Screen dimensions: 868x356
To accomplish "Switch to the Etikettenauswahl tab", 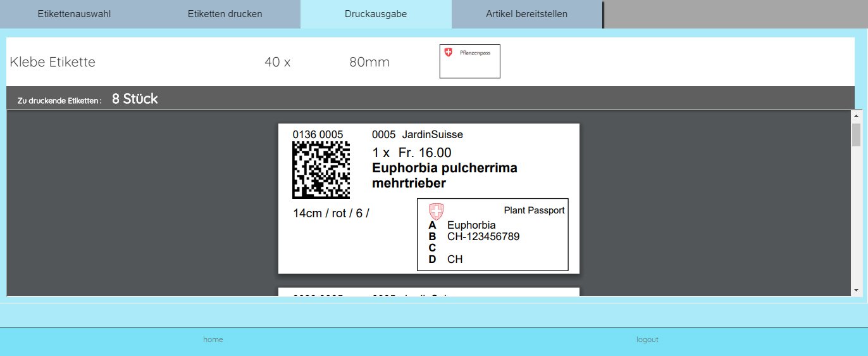I will 75,14.
